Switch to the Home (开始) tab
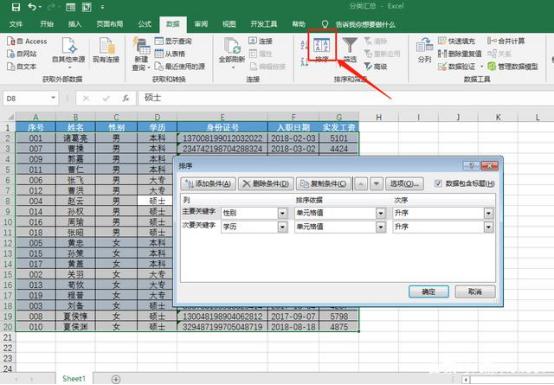Image resolution: width=554 pixels, height=385 pixels. pyautogui.click(x=47, y=24)
